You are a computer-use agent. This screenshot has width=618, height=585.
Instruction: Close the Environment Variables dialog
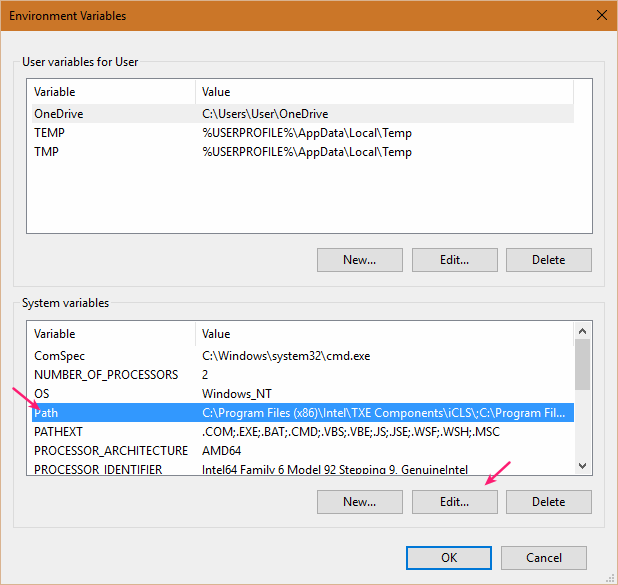(601, 16)
